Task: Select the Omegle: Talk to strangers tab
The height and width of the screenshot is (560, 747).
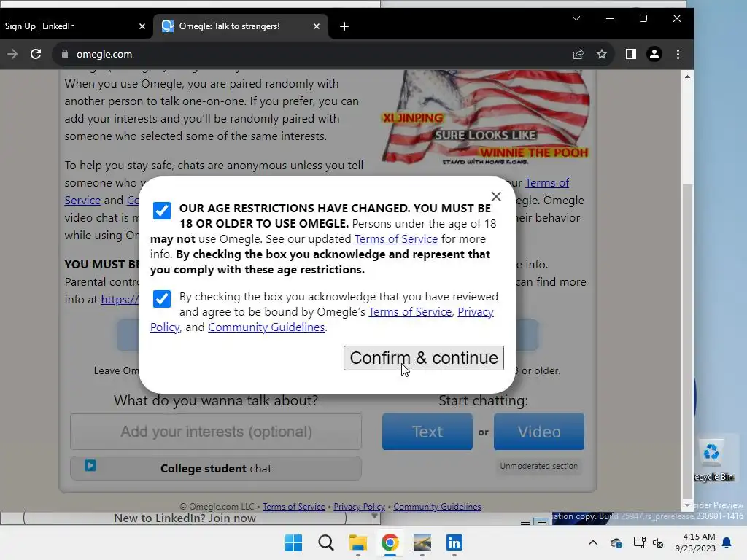Action: click(x=241, y=26)
